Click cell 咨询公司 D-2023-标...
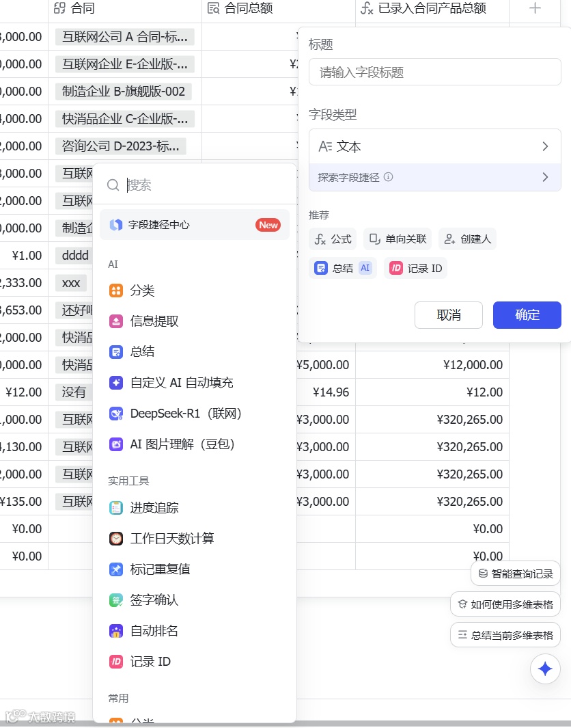The image size is (571, 728). point(121,146)
